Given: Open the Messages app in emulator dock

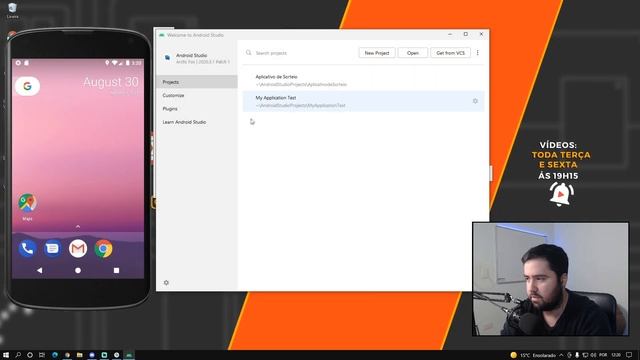Looking at the screenshot, I should 52,249.
